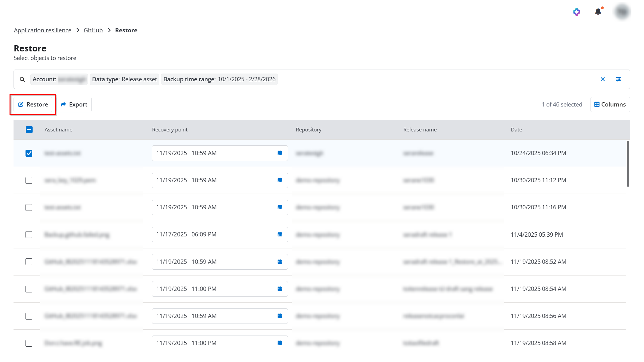Screen dimensions: 644x362
Task: Click the user profile avatar
Action: [622, 12]
